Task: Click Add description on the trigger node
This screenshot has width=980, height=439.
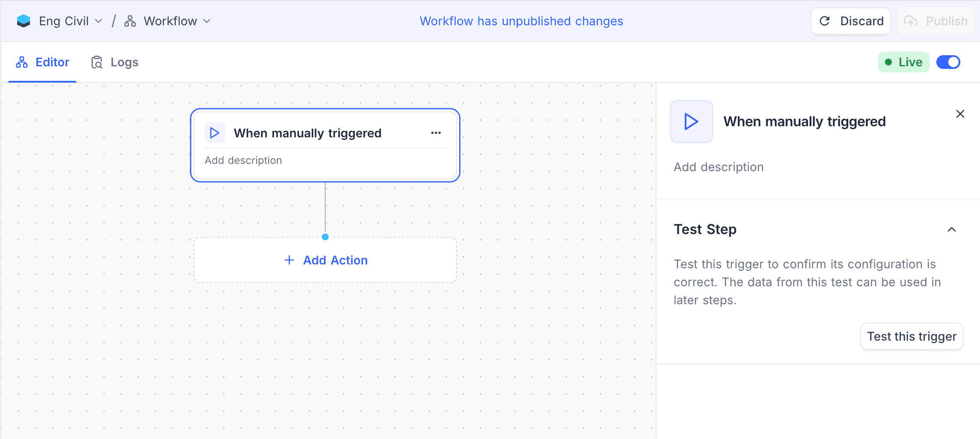Action: pyautogui.click(x=243, y=160)
